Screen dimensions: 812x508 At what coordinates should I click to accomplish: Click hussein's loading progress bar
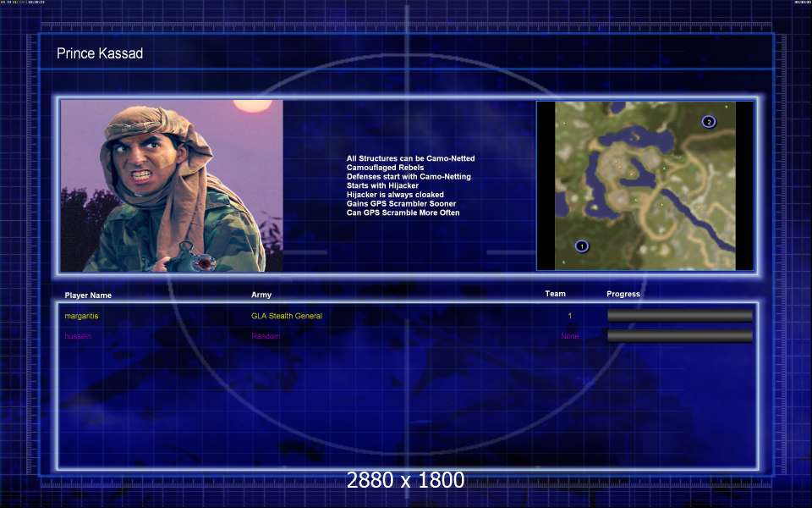[x=679, y=336]
